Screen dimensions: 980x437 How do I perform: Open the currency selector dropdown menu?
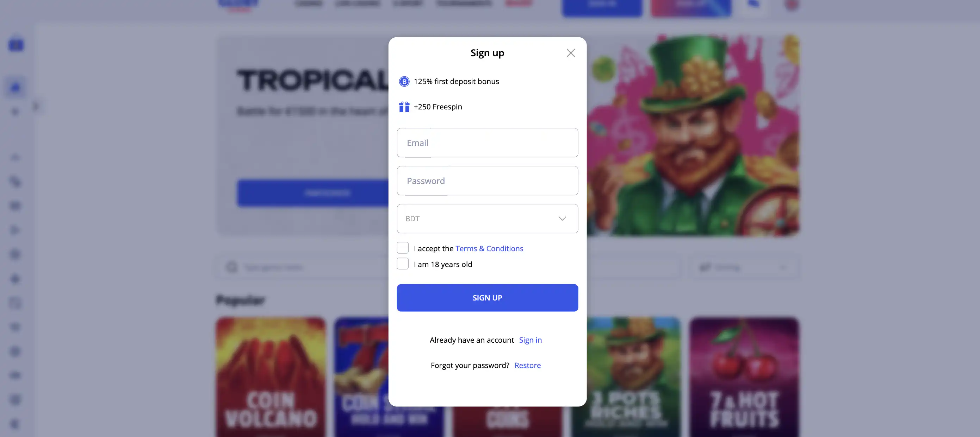click(487, 218)
